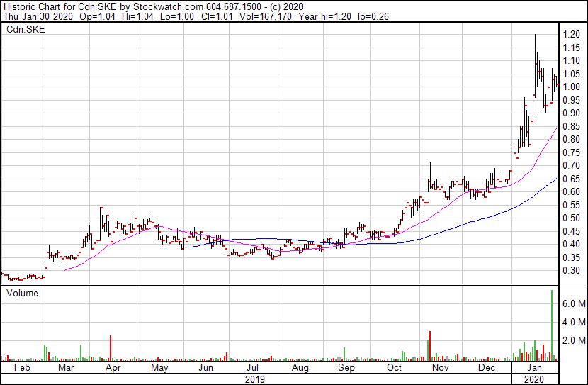Click the Nov month label
Viewport: 588px width, 385px height.
click(x=440, y=367)
